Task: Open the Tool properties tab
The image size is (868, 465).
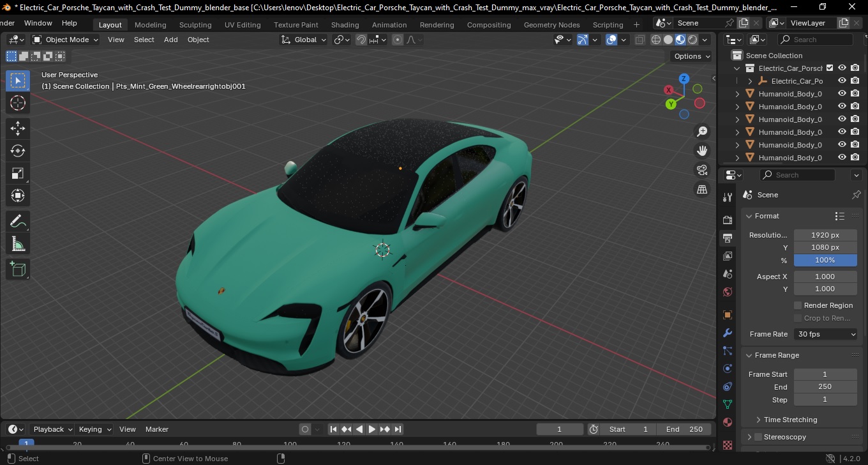Action: coord(728,197)
